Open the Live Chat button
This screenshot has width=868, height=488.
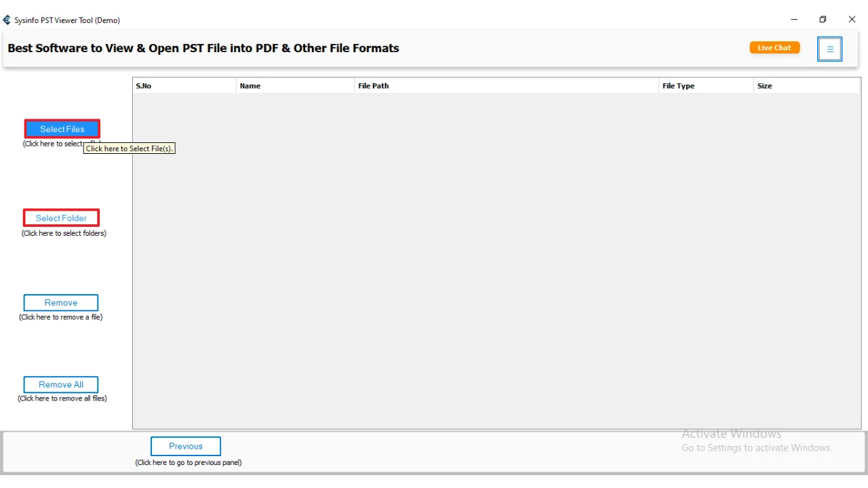pyautogui.click(x=774, y=47)
